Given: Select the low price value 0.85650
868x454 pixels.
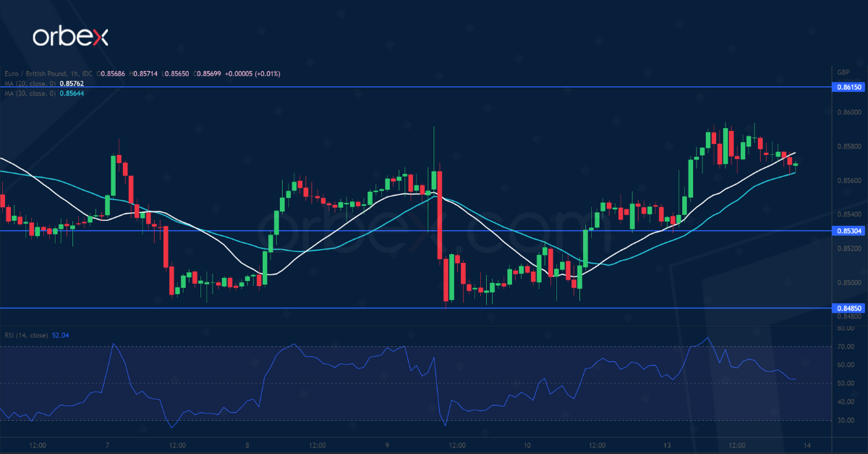Looking at the screenshot, I should coord(178,74).
